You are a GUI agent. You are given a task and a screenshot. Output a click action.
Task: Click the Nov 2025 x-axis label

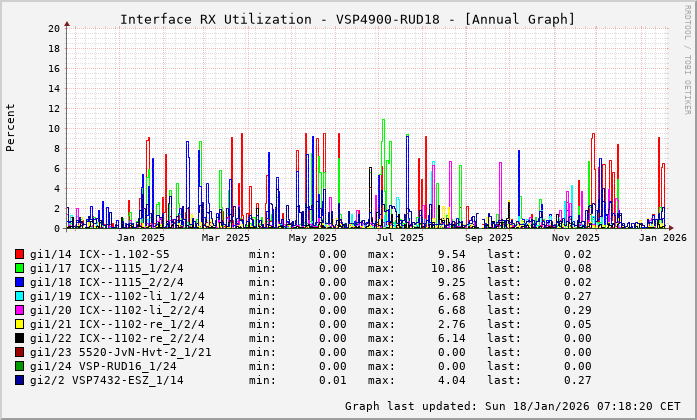(x=575, y=237)
